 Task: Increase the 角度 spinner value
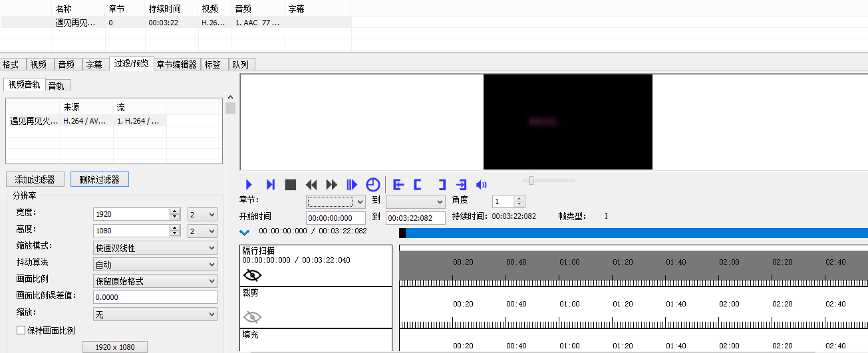coord(520,198)
